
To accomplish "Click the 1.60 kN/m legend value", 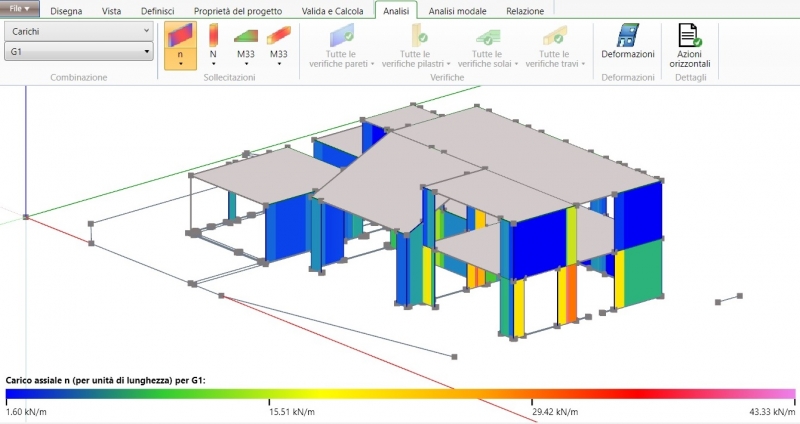I will pyautogui.click(x=26, y=412).
